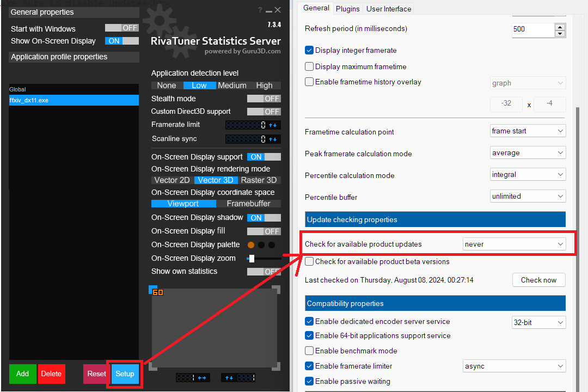Click the refresh period up arrow
588x392 pixels.
[x=560, y=26]
